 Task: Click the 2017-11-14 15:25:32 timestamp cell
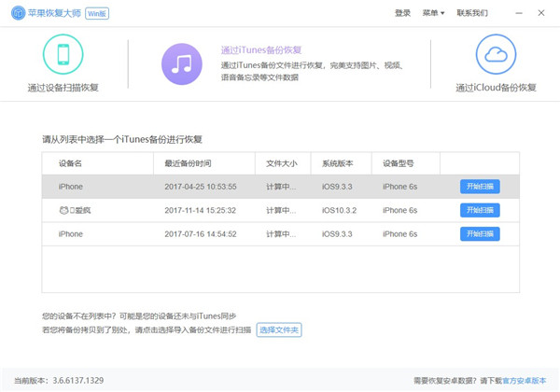[x=201, y=210]
